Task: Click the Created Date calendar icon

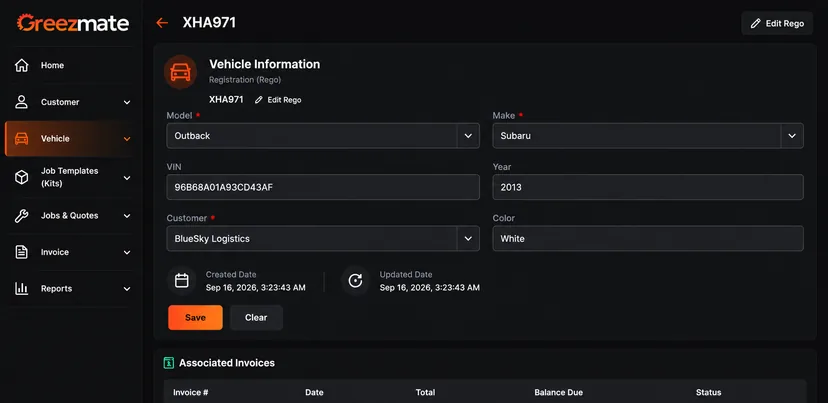Action: [182, 280]
